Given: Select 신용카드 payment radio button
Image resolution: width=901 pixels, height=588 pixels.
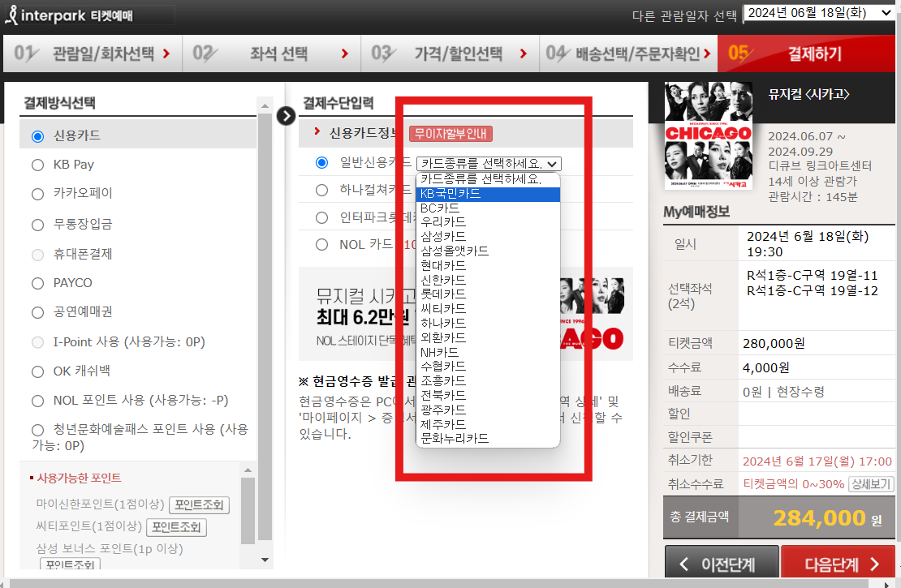Looking at the screenshot, I should point(38,136).
